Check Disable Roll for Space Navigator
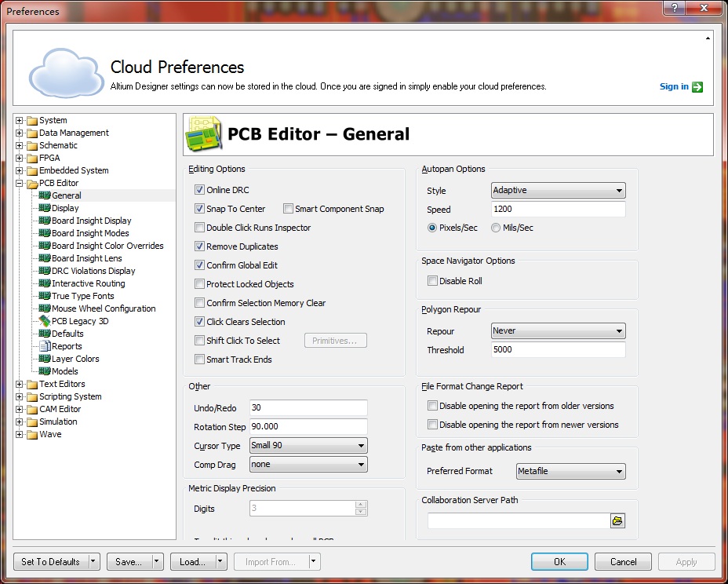Screen dimensions: 728x584 point(433,281)
